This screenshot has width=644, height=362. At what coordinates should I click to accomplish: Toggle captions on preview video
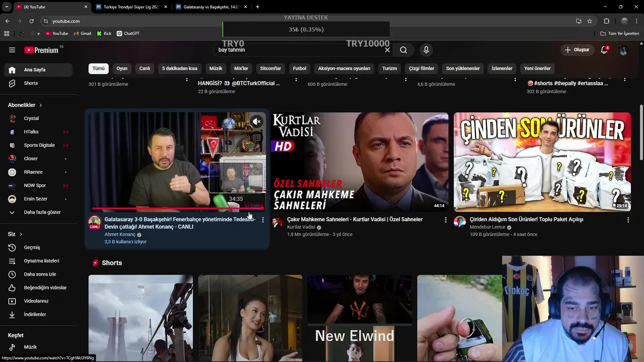(257, 137)
